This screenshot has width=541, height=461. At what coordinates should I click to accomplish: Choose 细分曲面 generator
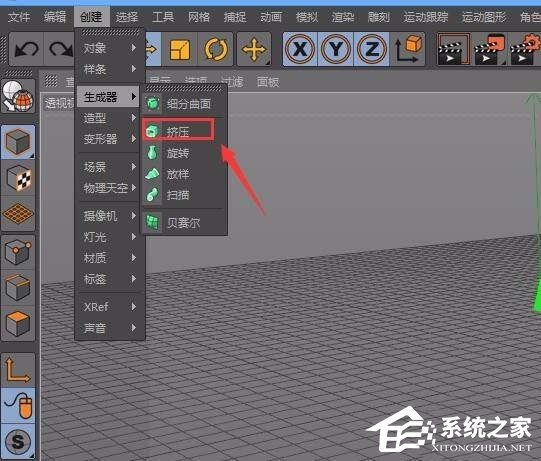point(184,104)
